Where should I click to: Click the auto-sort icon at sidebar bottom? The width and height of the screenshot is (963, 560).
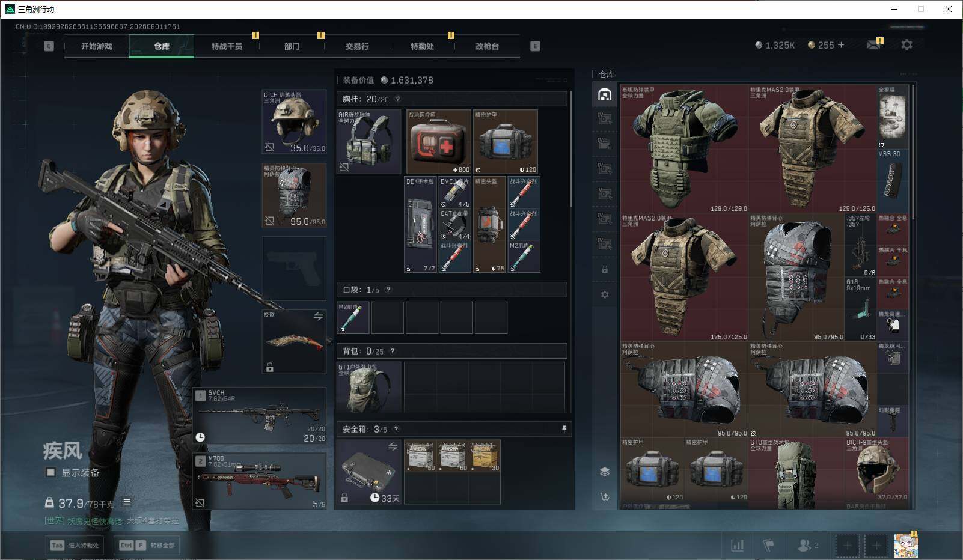pos(605,496)
